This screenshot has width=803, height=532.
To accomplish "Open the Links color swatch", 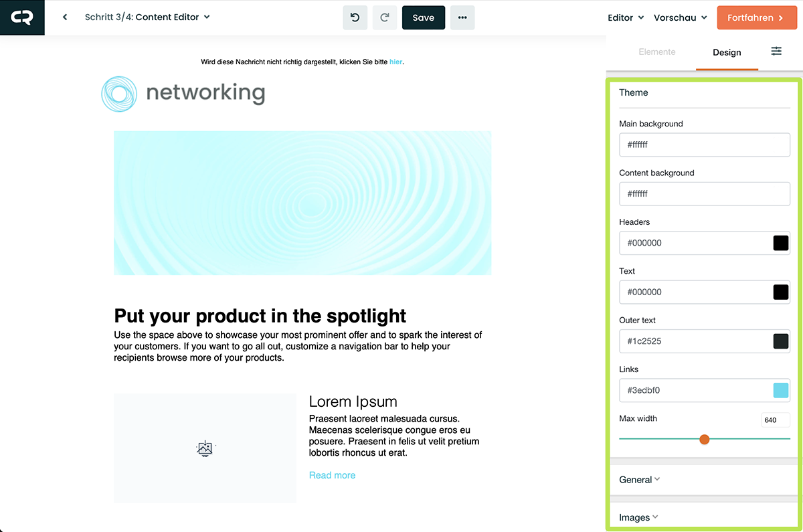I will 780,390.
